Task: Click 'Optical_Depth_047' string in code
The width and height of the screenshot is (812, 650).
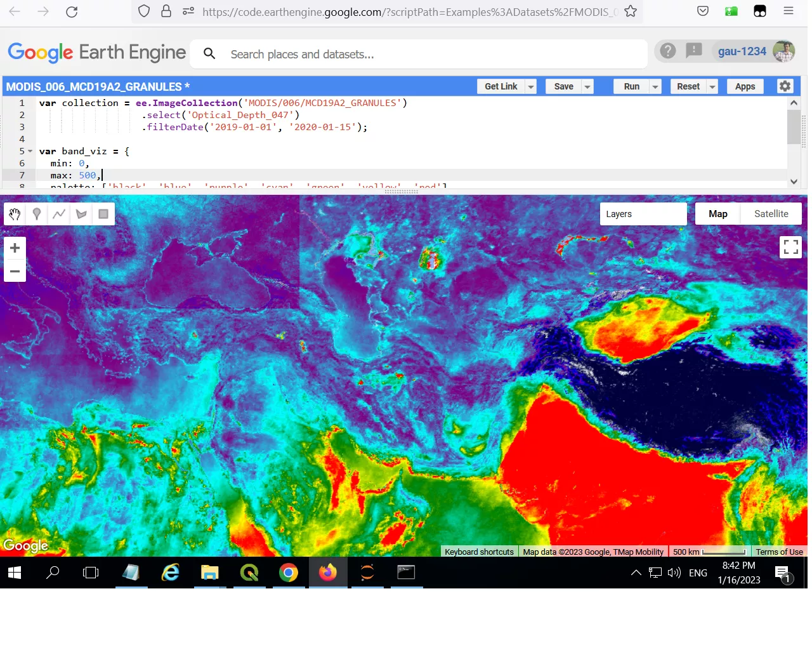Action: [240, 115]
